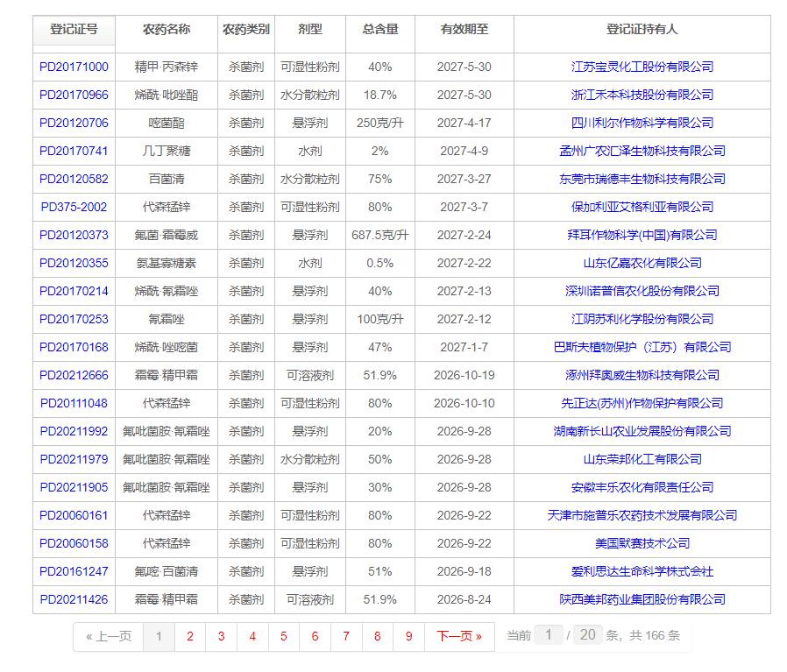Open registration PD20211426

[74, 600]
